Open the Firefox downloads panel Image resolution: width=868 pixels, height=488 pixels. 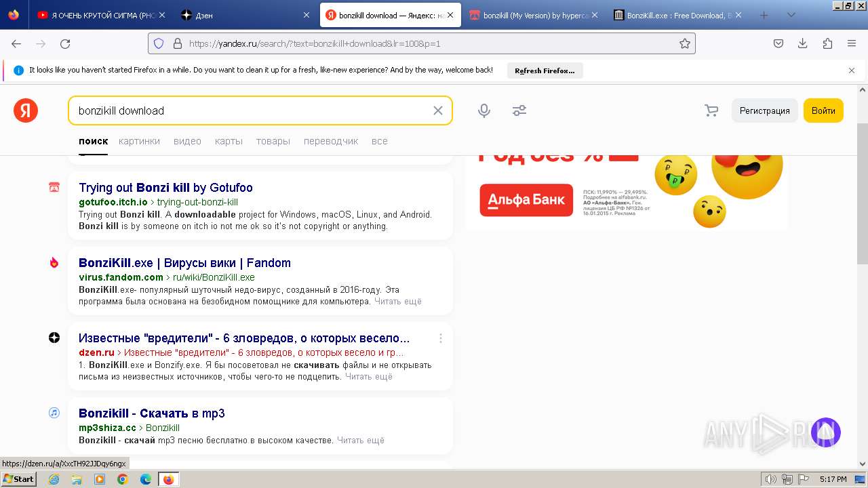(803, 43)
